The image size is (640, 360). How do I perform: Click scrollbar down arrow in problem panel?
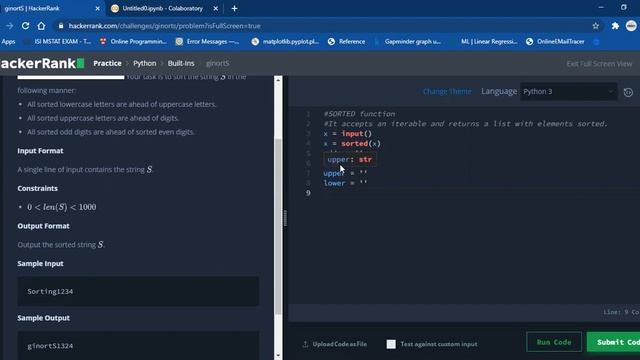278,356
